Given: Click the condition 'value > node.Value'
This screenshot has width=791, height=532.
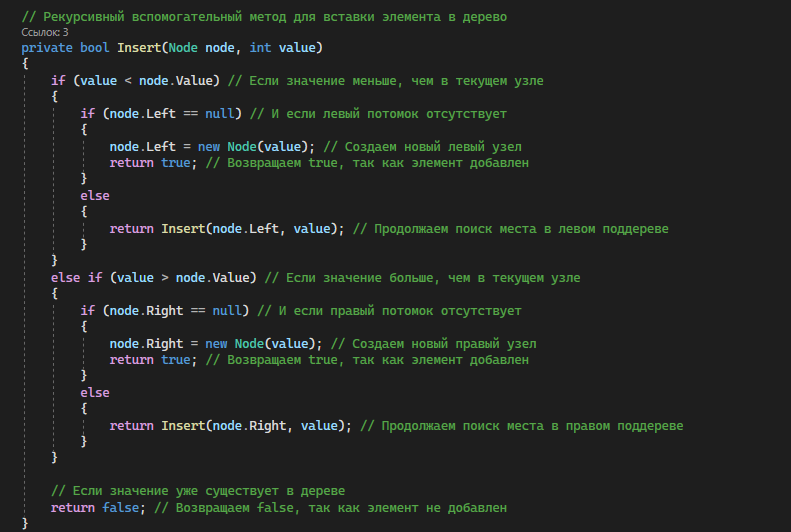Looking at the screenshot, I should coord(183,278).
